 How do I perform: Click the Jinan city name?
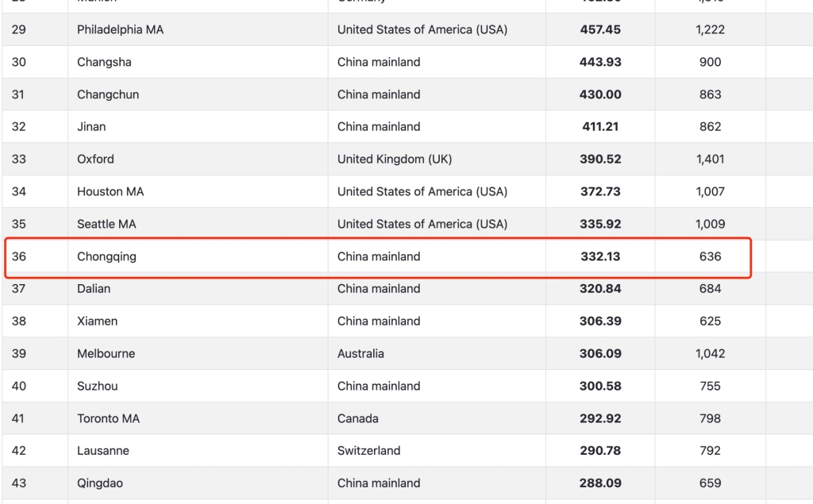91,126
